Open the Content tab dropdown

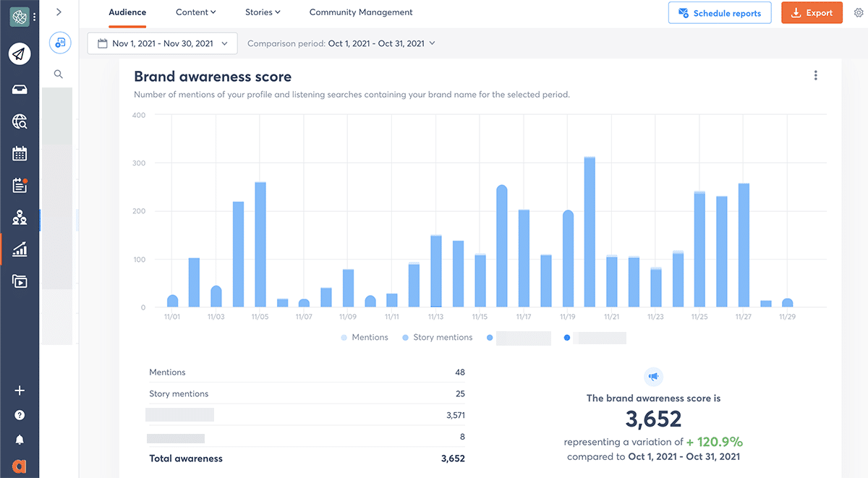(x=196, y=12)
